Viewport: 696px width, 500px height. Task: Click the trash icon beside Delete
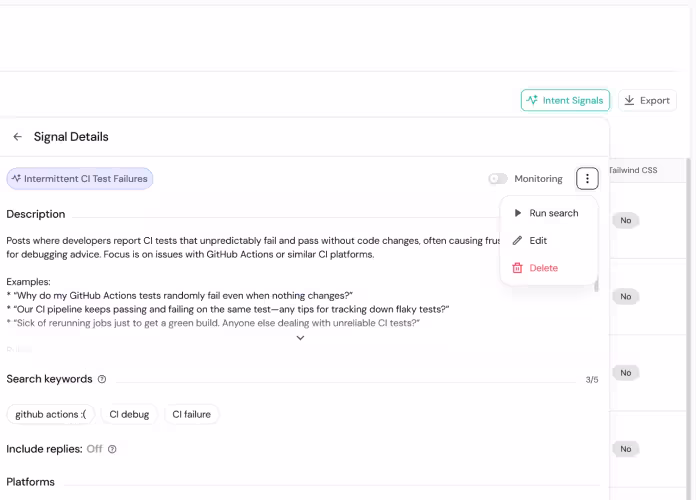click(x=517, y=268)
